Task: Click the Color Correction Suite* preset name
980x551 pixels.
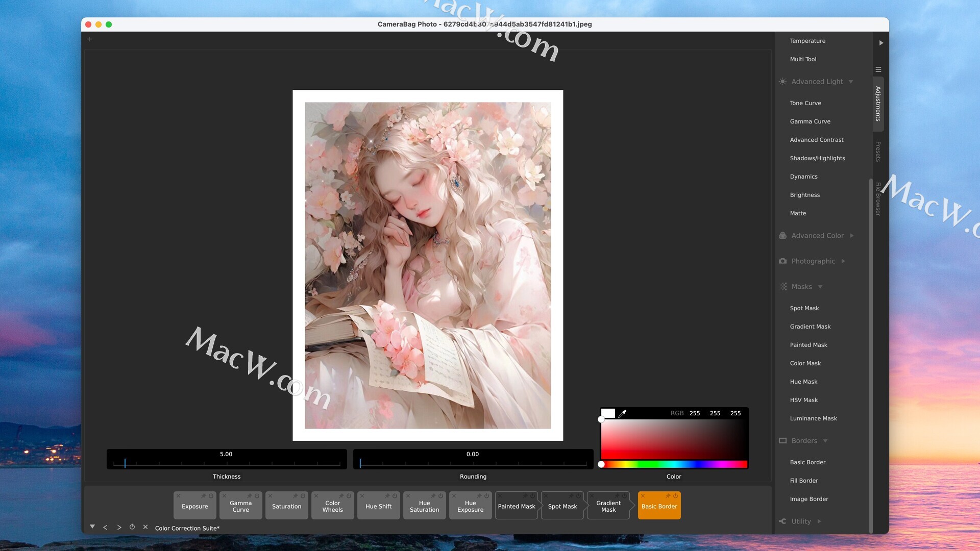Action: pyautogui.click(x=187, y=528)
